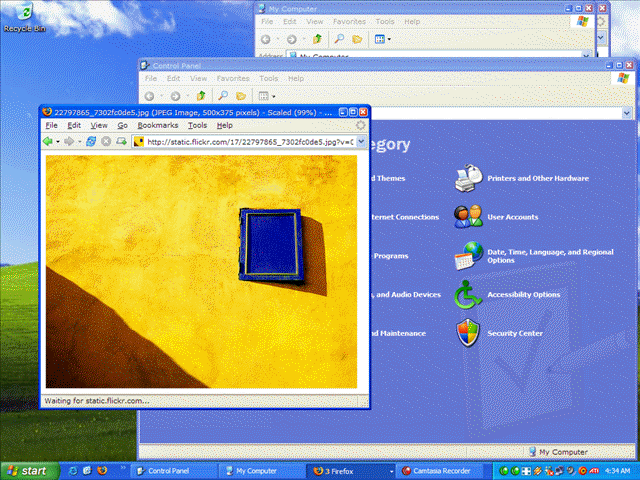The height and width of the screenshot is (480, 640).
Task: Open Printers and Other Hardware icon
Action: 468,178
